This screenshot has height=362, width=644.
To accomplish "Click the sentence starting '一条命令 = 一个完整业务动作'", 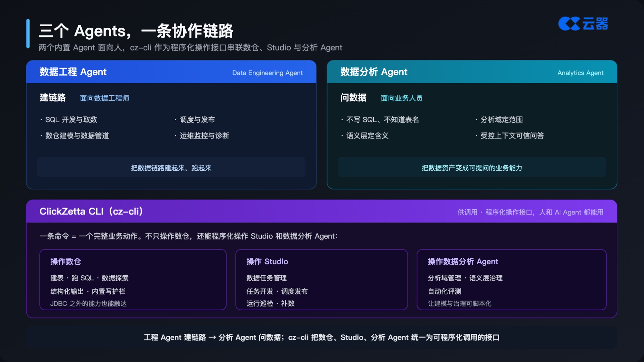I will [189, 236].
